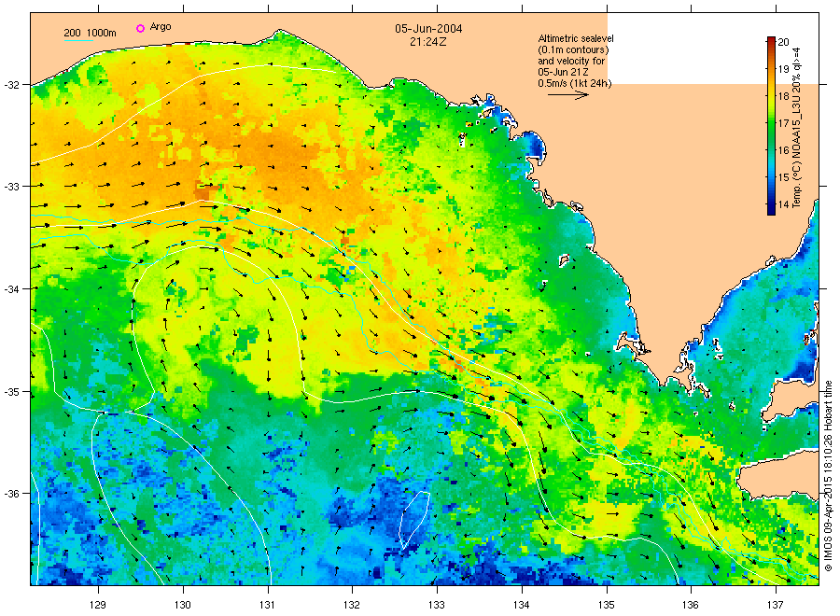Click the small closed sea-level contour near 133E

414,520
